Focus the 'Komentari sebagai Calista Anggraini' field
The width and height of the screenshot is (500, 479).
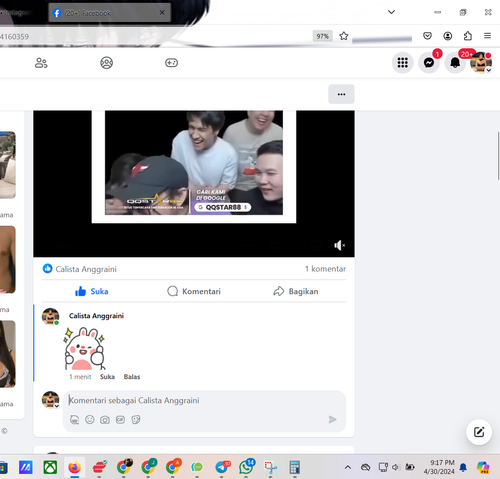pyautogui.click(x=204, y=400)
